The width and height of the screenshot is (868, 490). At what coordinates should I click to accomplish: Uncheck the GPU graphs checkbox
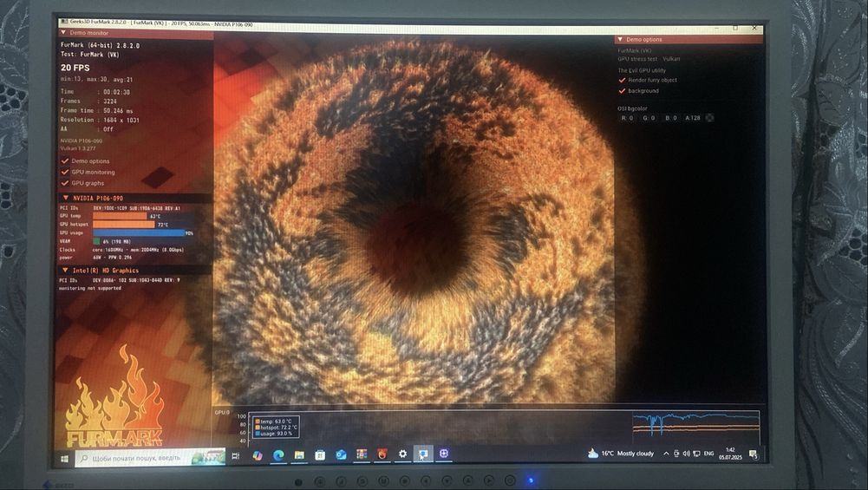65,183
